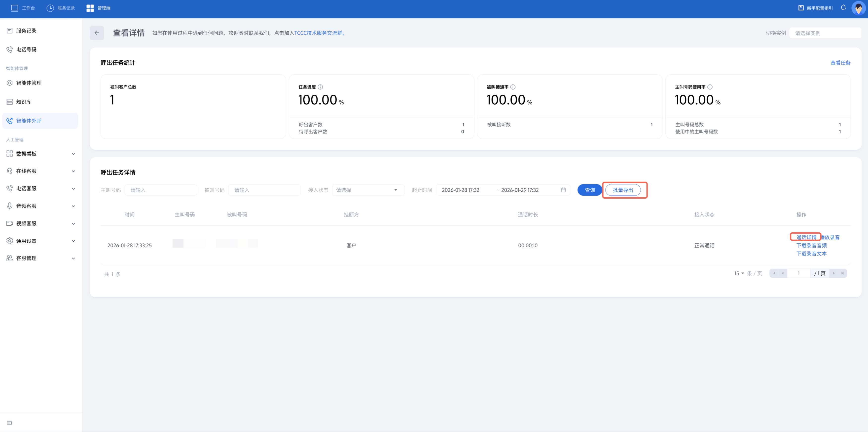Screen dimensions: 868x432
Task: Click the user avatar icon
Action: click(858, 8)
